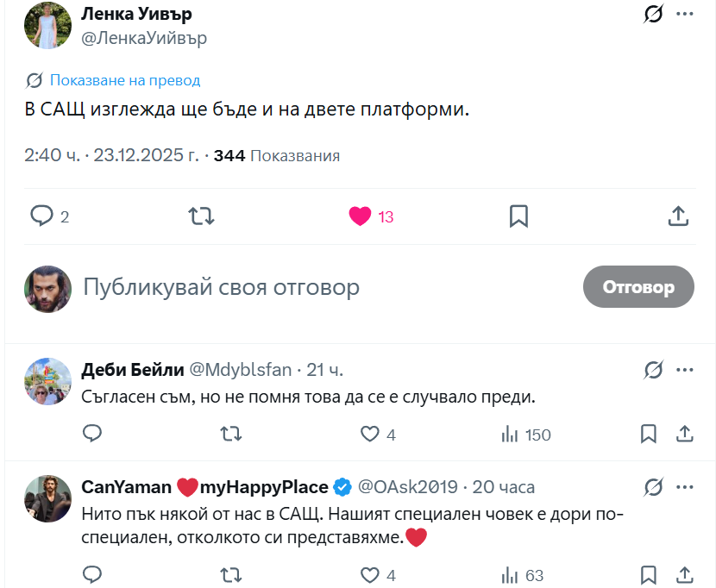
Task: Reply to Ленка Уивър's main post
Action: click(42, 216)
